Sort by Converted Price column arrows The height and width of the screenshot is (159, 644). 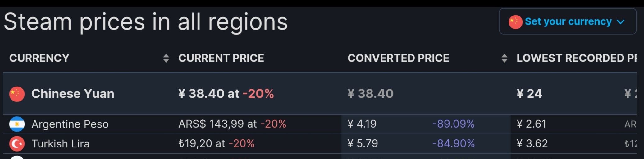tap(505, 58)
